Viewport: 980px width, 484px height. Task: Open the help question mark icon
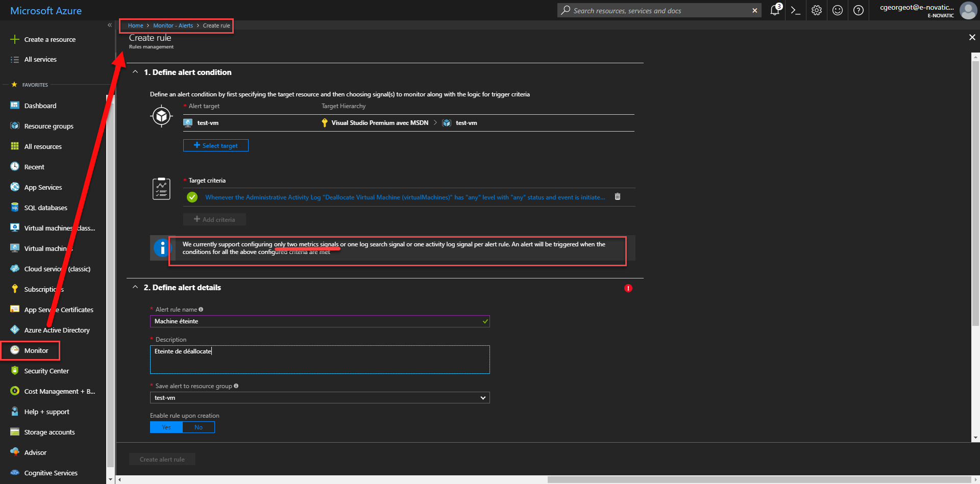859,10
